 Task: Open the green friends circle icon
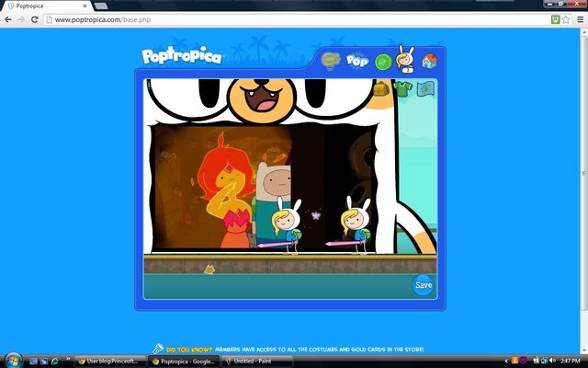pos(383,62)
